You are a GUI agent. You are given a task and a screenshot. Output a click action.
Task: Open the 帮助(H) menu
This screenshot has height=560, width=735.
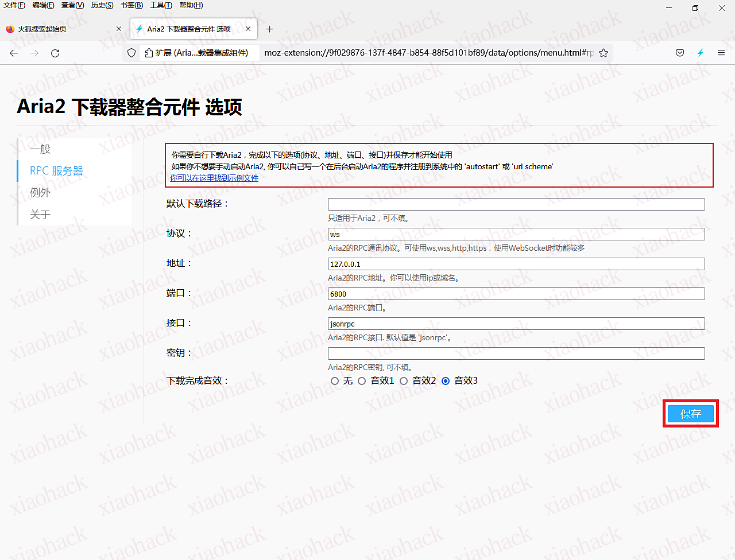pyautogui.click(x=191, y=5)
